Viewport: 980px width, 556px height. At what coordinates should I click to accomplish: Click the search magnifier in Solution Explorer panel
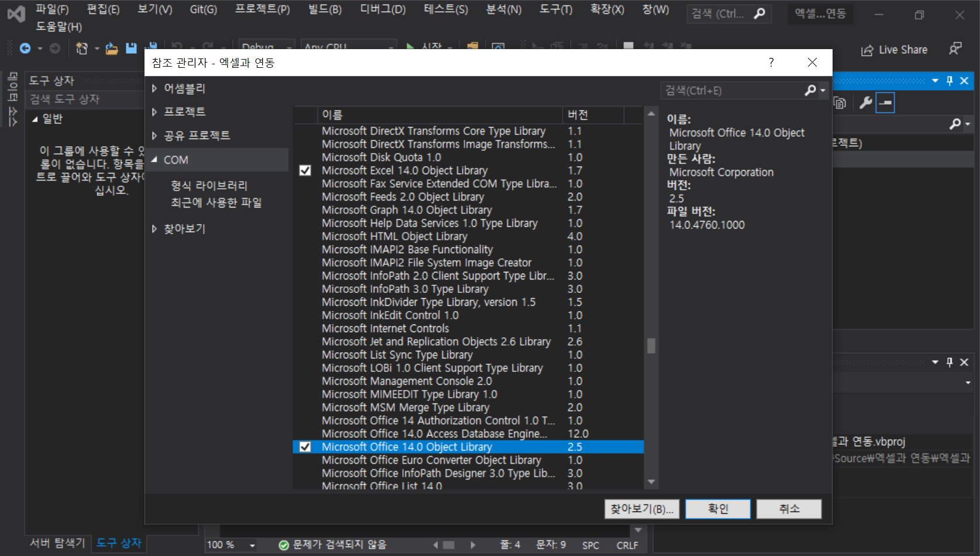tap(955, 124)
